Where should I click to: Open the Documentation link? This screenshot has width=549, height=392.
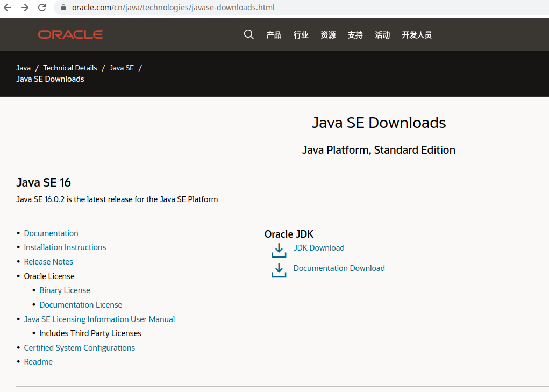click(x=51, y=233)
